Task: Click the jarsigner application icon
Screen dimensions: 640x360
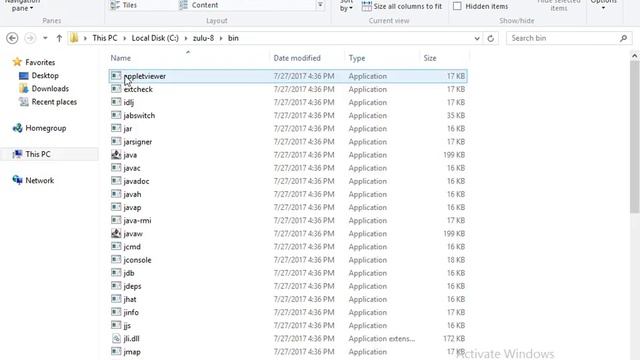Action: click(116, 141)
